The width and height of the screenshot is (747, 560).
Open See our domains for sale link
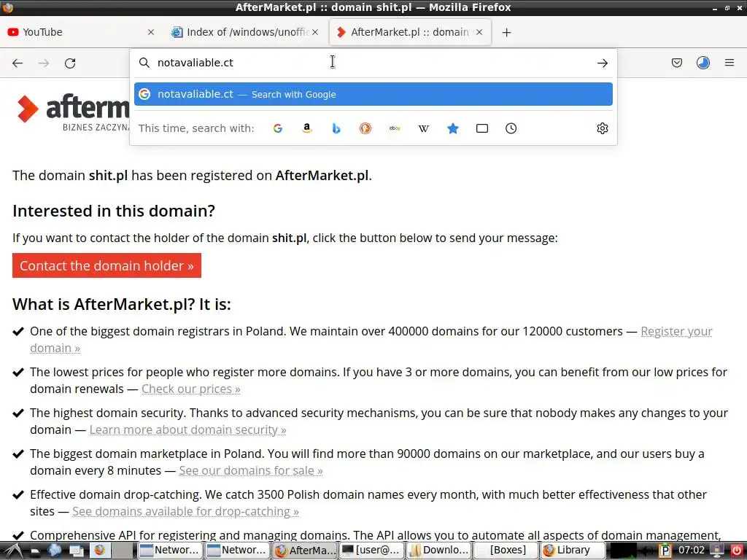click(251, 470)
